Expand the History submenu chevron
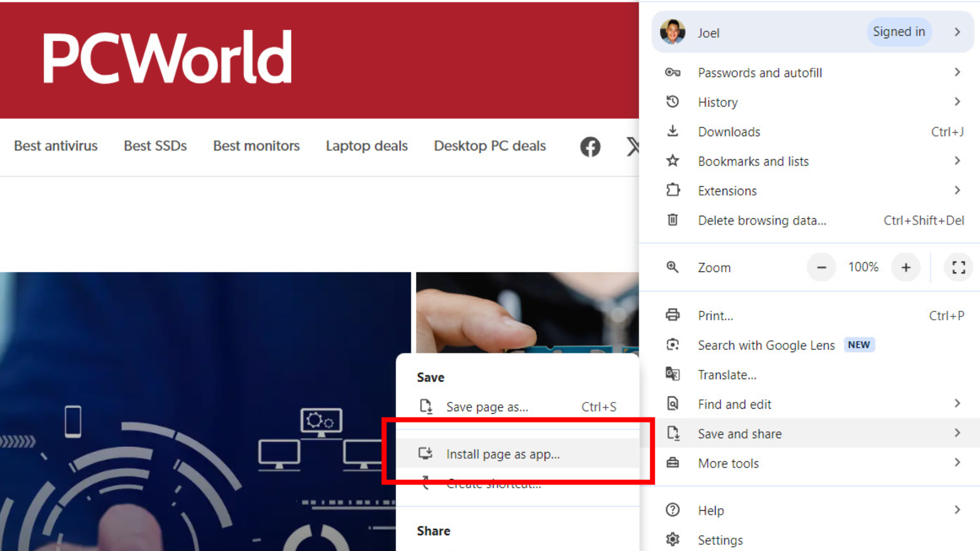Viewport: 980px width, 551px height. point(957,102)
